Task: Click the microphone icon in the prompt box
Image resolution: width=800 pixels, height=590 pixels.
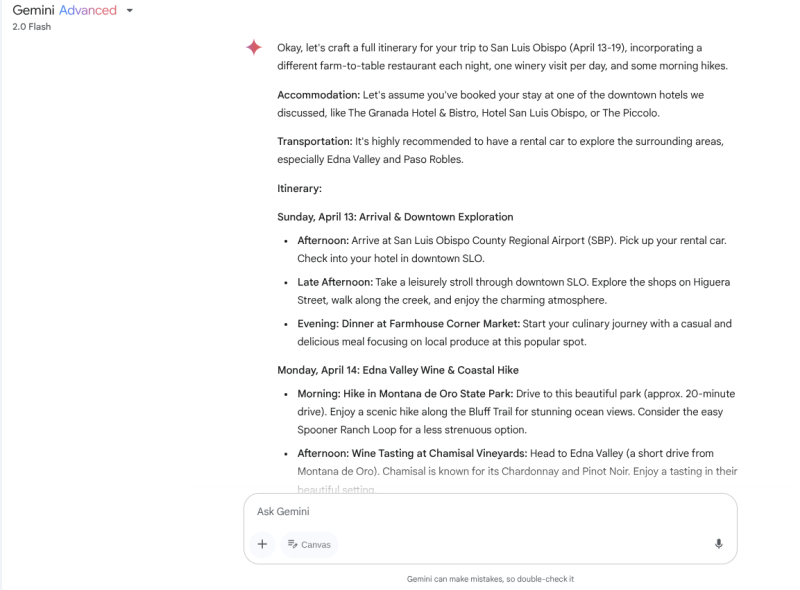Action: coord(718,544)
